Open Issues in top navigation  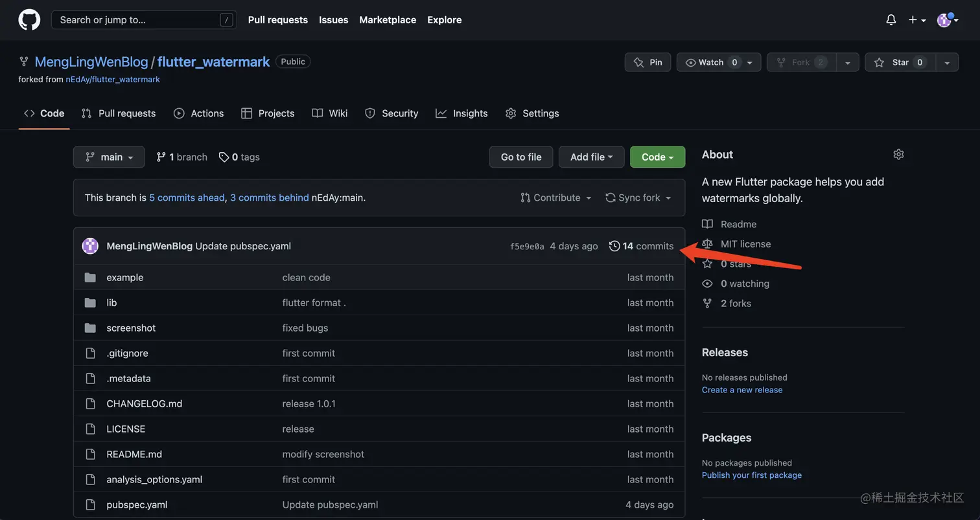coord(333,20)
